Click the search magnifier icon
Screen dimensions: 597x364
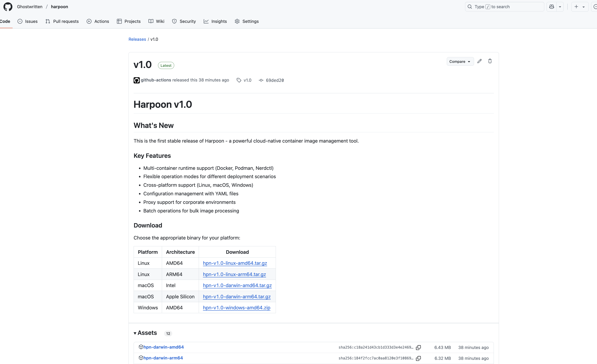coord(470,7)
